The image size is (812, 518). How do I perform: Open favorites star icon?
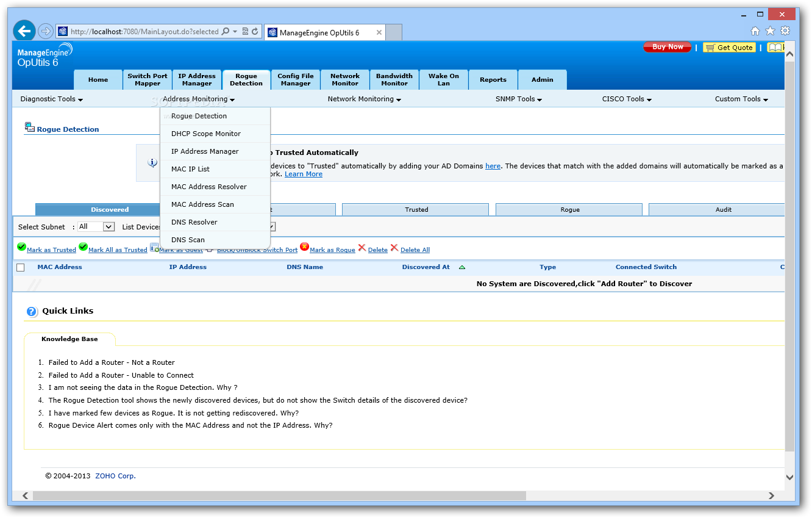coord(770,31)
